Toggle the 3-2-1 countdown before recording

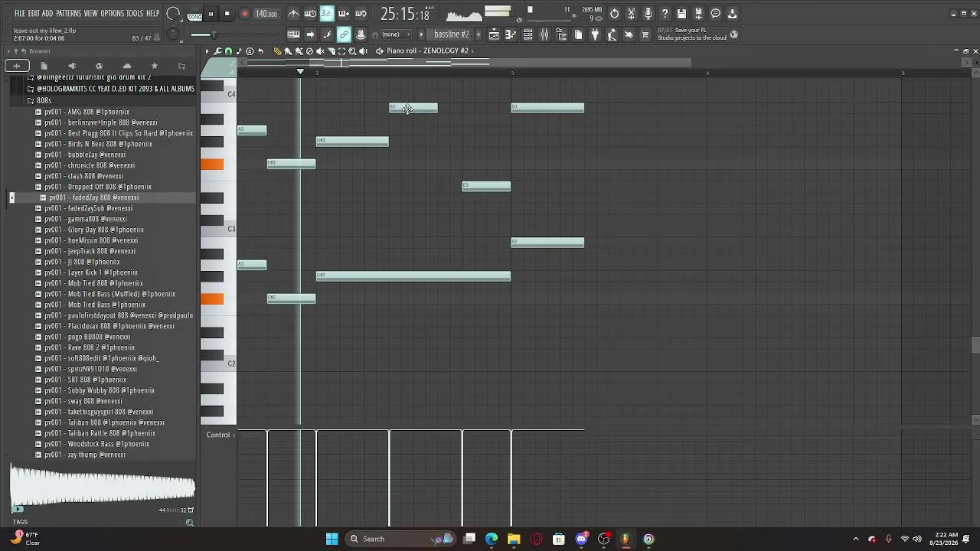(x=327, y=14)
